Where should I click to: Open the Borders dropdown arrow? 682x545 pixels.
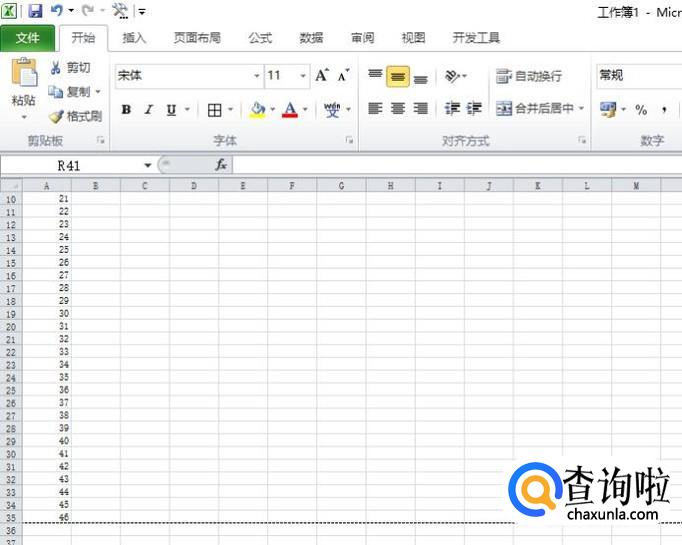(x=231, y=110)
